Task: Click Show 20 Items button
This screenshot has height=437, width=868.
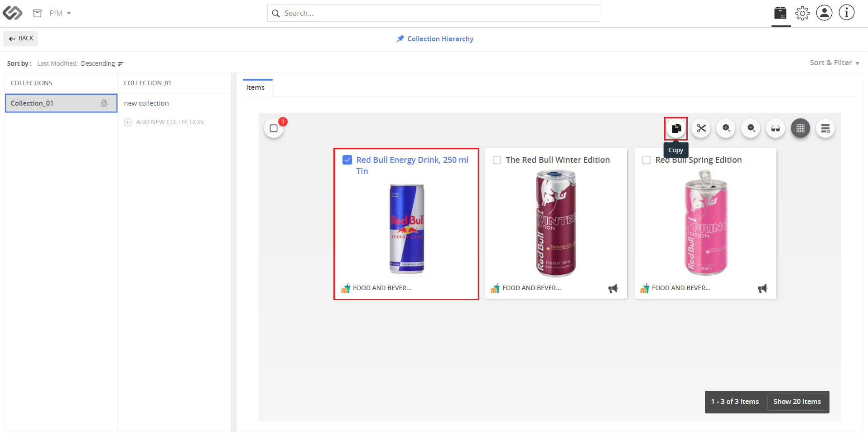Action: pos(797,402)
